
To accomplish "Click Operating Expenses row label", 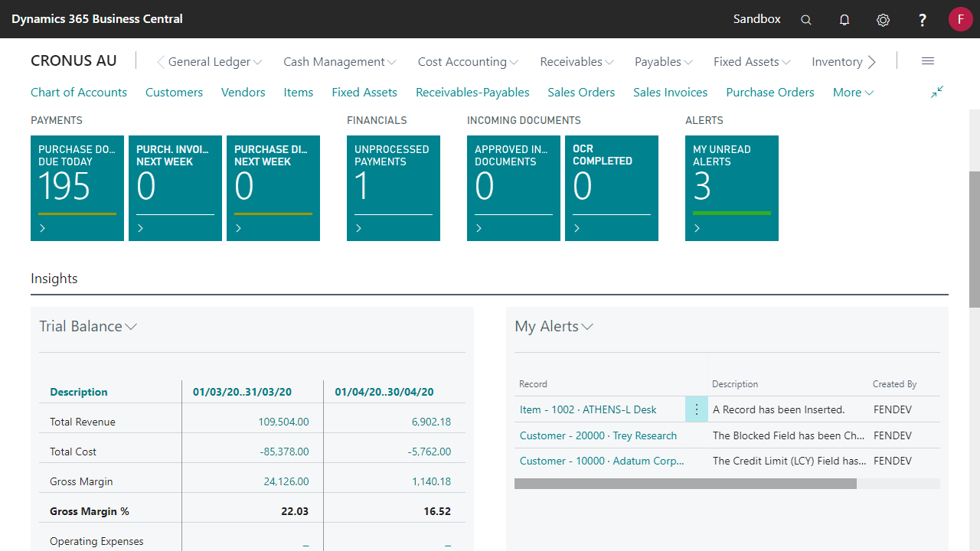I will [96, 541].
